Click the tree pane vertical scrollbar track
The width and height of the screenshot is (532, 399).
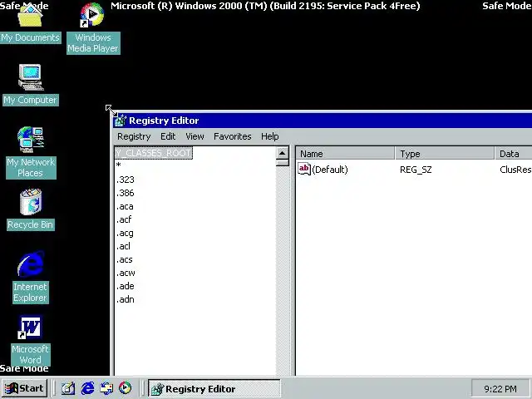point(283,269)
